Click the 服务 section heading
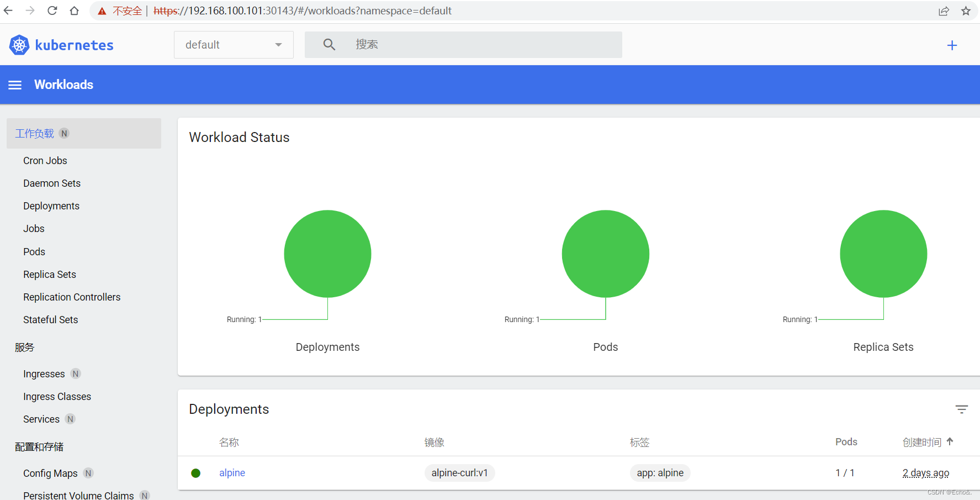This screenshot has height=500, width=980. 24,348
